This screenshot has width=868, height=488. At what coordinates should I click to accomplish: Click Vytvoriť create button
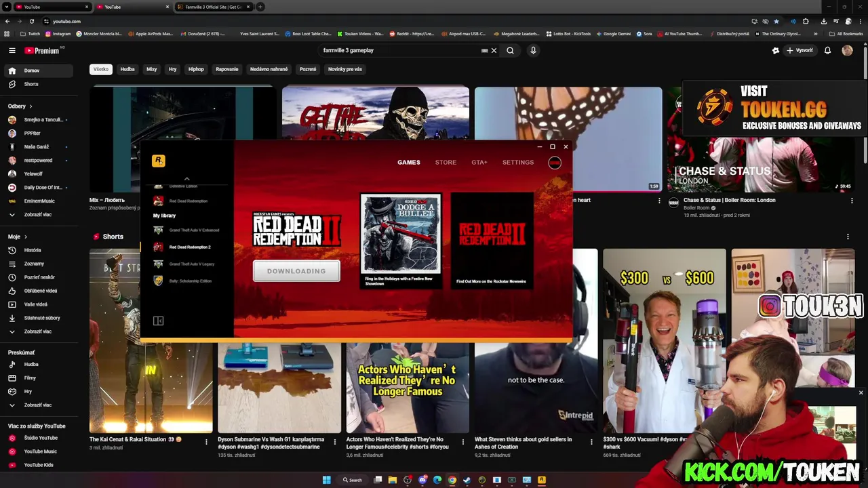click(x=799, y=50)
